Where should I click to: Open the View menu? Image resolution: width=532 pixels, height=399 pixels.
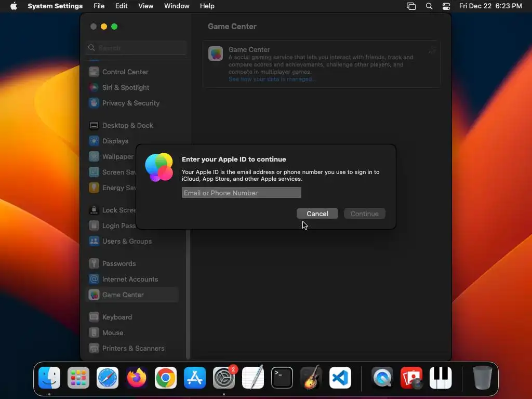(145, 6)
